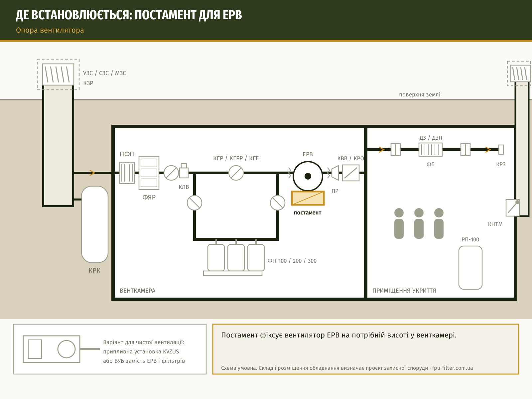Image resolution: width=532 pixels, height=399 pixels.
Task: Click the middle ФП filter-absorber canister
Action: (236, 258)
